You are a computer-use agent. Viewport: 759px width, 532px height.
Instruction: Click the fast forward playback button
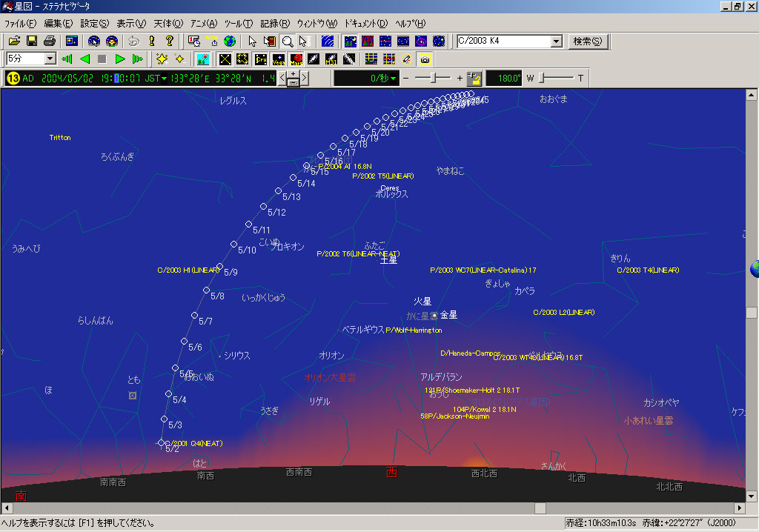pos(137,59)
